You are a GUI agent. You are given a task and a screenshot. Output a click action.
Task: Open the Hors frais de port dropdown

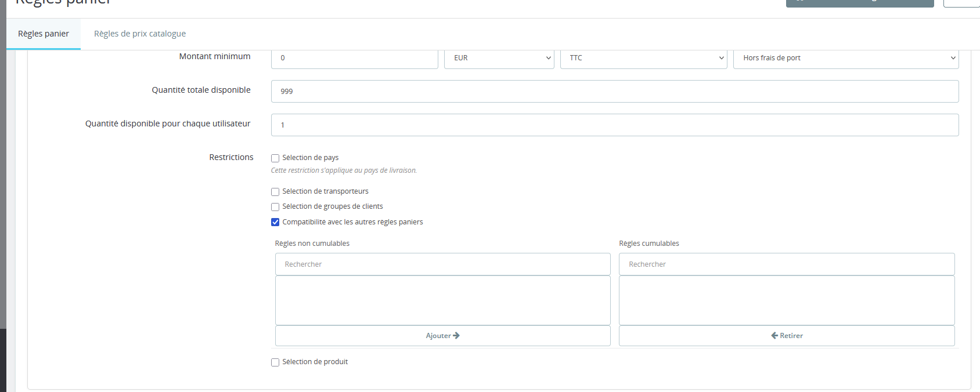click(846, 58)
